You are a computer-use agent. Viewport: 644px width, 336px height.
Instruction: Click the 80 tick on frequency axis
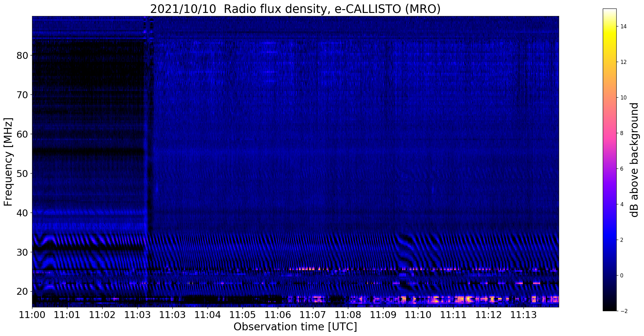tap(22, 55)
